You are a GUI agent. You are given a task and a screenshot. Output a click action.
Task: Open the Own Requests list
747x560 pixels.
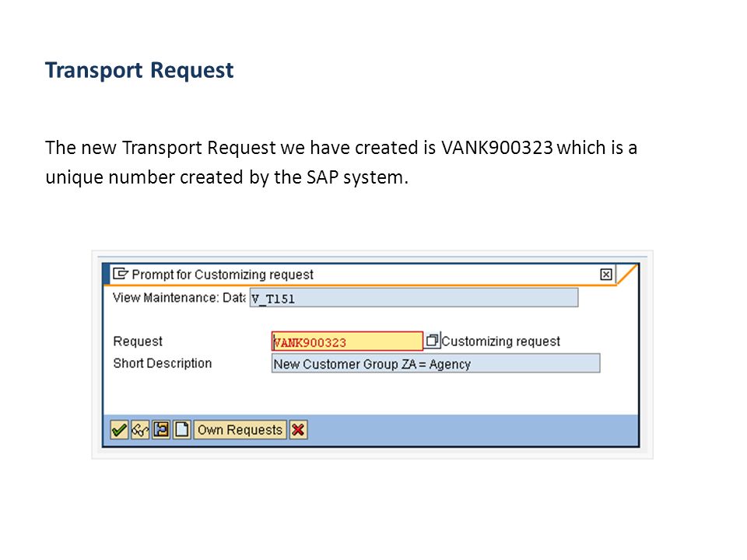(x=240, y=430)
